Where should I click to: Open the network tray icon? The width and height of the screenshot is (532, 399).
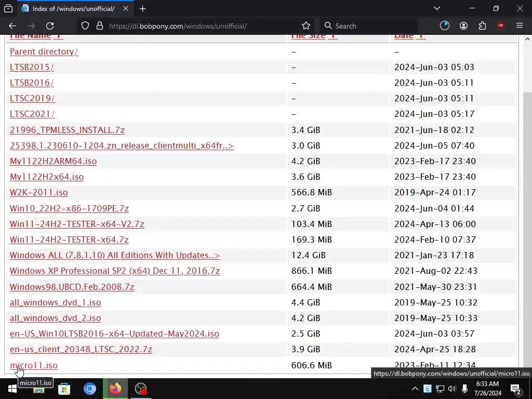coord(440,389)
